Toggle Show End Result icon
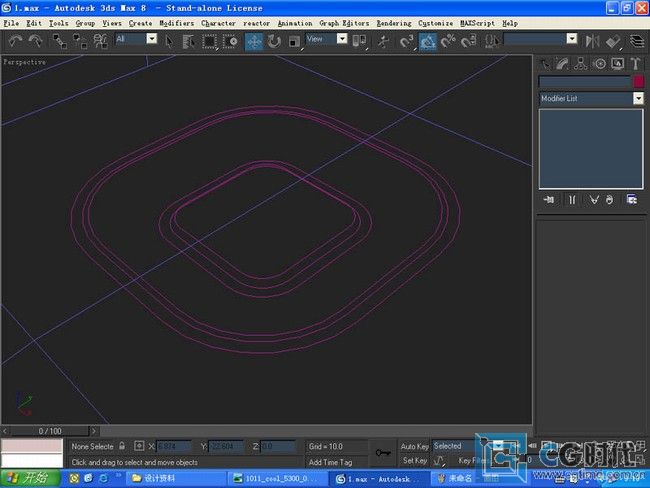Screen dimensions: 650x488 coord(572,200)
